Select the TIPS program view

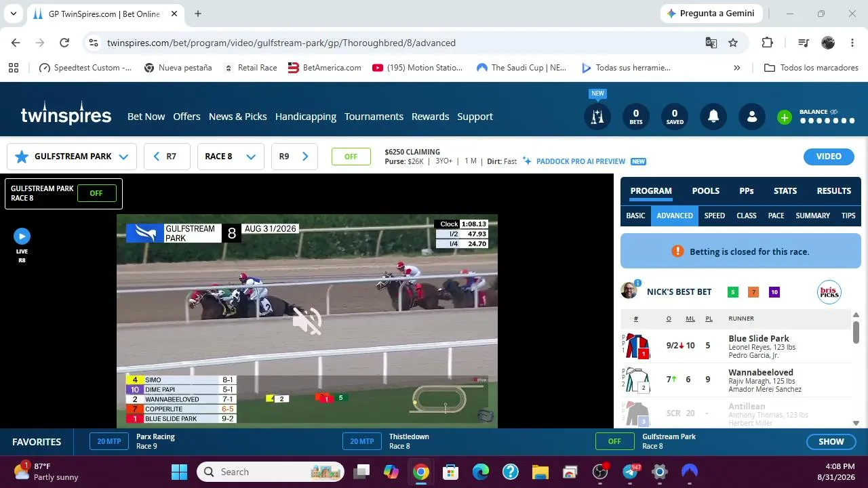pyautogui.click(x=848, y=216)
